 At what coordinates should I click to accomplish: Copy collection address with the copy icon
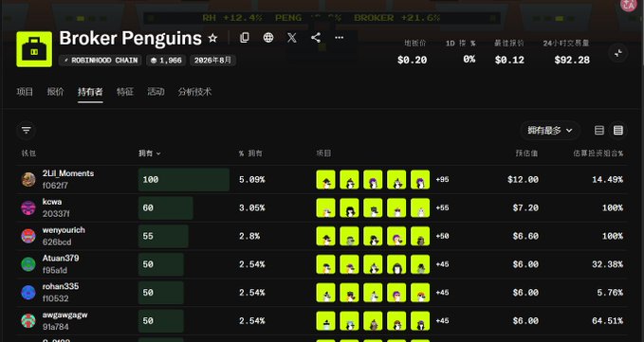pos(245,38)
